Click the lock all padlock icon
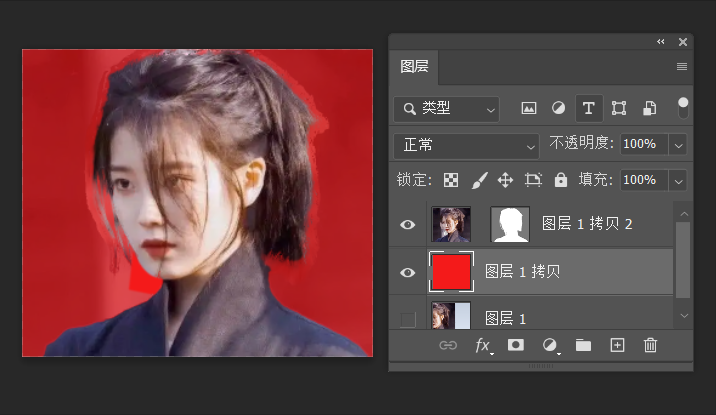 tap(560, 180)
